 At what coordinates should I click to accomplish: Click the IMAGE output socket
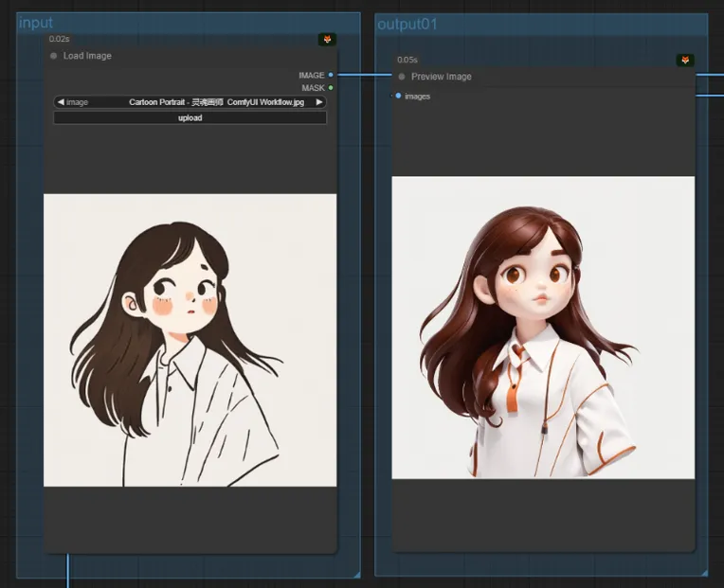pyautogui.click(x=331, y=75)
